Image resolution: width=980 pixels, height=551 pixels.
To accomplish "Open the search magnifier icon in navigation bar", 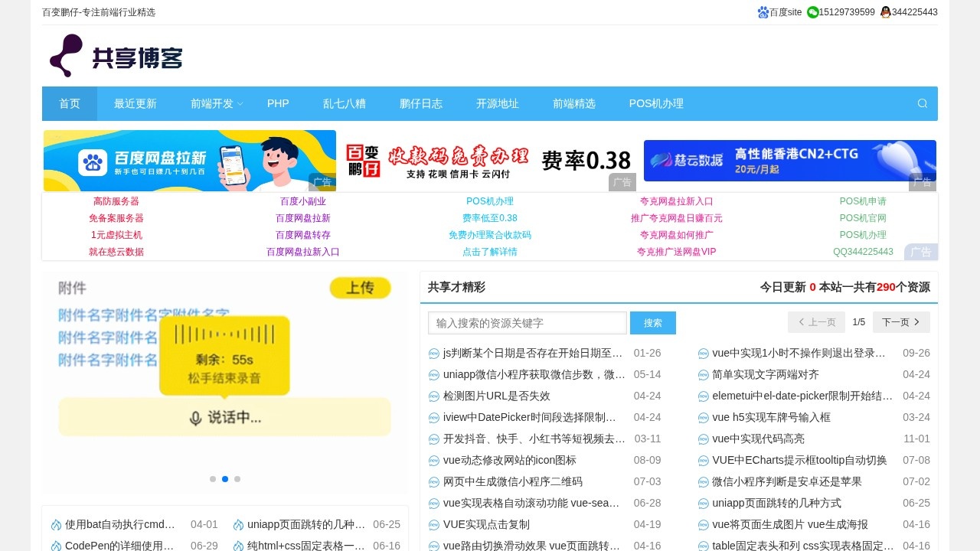I will pyautogui.click(x=922, y=103).
